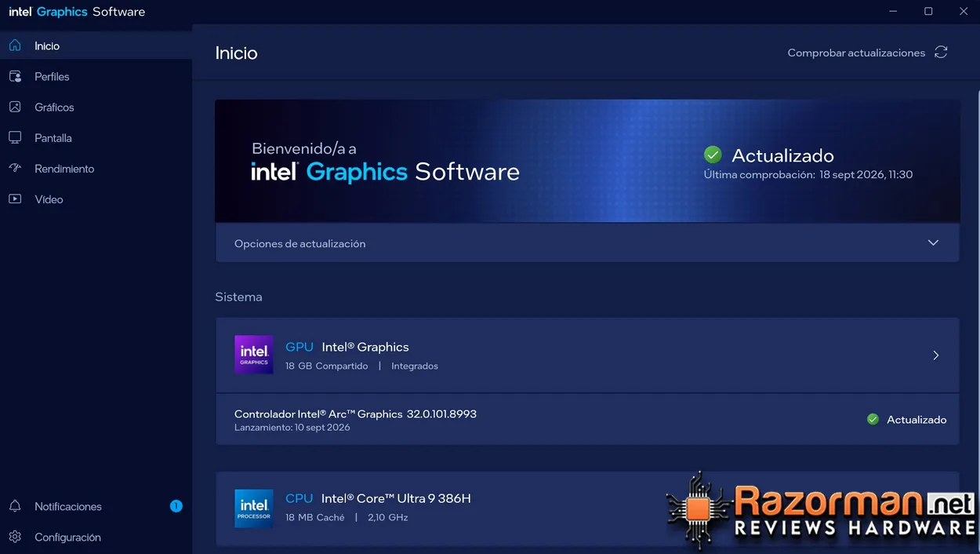The image size is (980, 554).
Task: Click the green Actualizado check icon in banner
Action: click(x=713, y=154)
